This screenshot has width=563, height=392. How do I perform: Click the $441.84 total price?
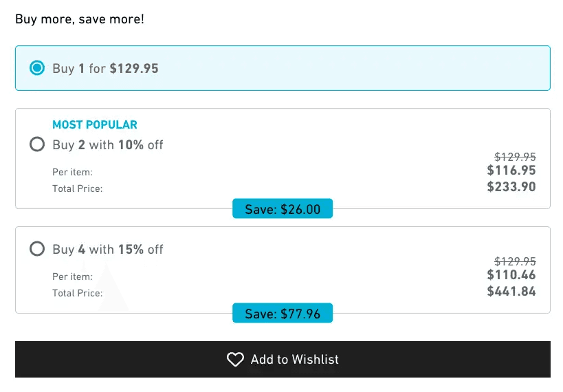point(511,292)
